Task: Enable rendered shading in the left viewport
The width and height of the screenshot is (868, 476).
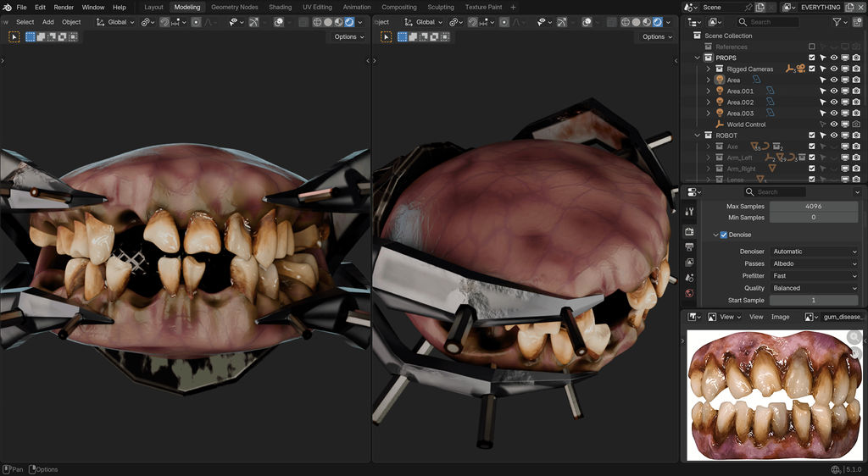Action: [349, 22]
